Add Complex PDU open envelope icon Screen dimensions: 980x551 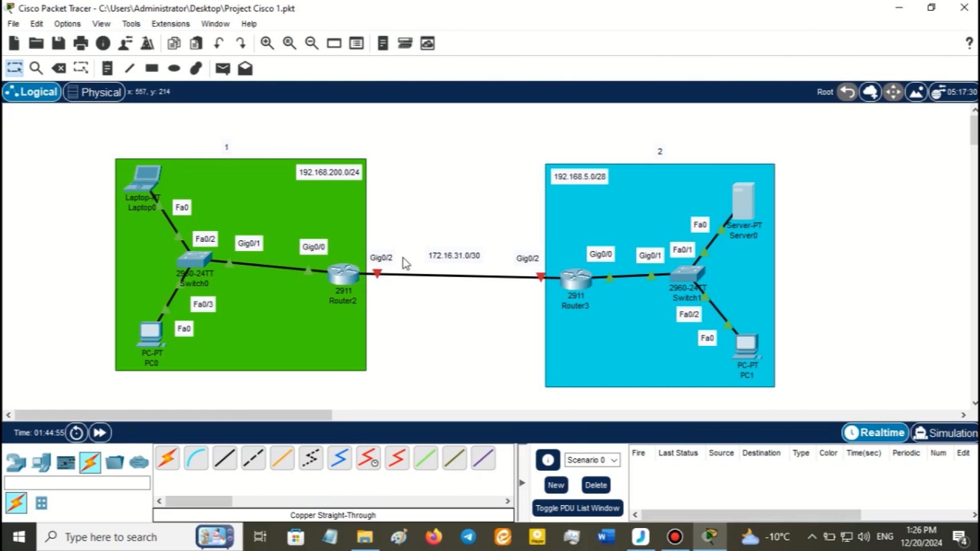245,68
